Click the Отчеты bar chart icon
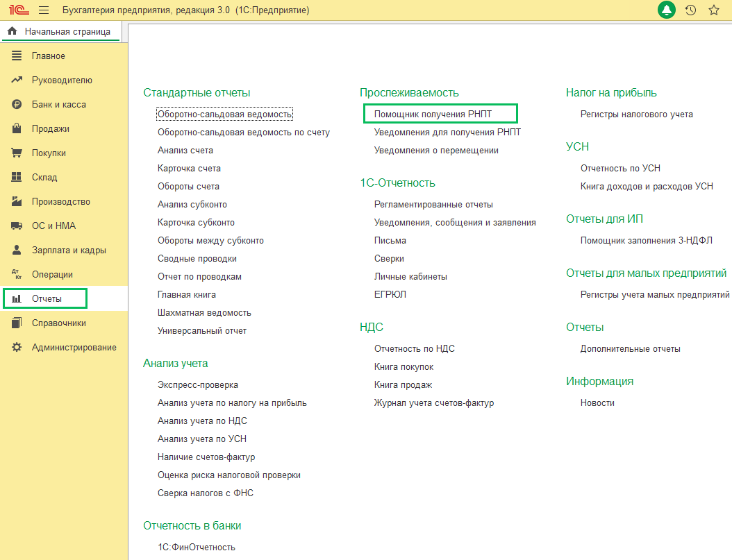Viewport: 732px width, 560px height. pyautogui.click(x=17, y=298)
